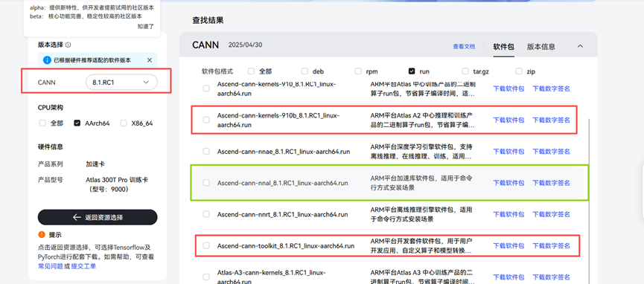Click file name Ascend-cann-nnal_8.1.RC1_linux-aarch64.run
The width and height of the screenshot is (644, 284).
coord(283,183)
